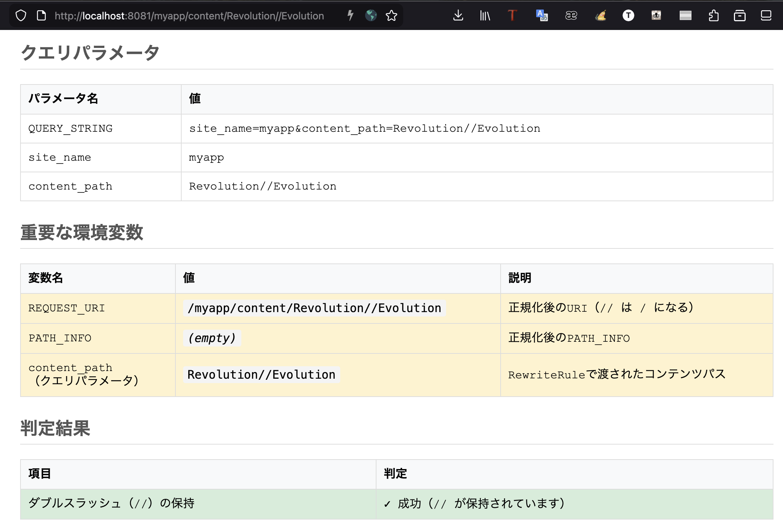783x532 pixels.
Task: Open the broom cleaner extension
Action: [600, 15]
